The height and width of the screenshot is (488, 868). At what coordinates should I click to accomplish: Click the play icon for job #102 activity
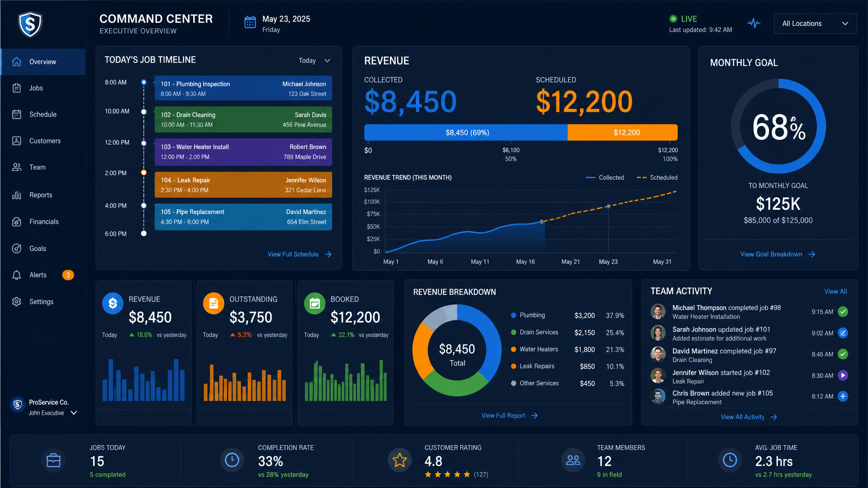[x=843, y=375]
